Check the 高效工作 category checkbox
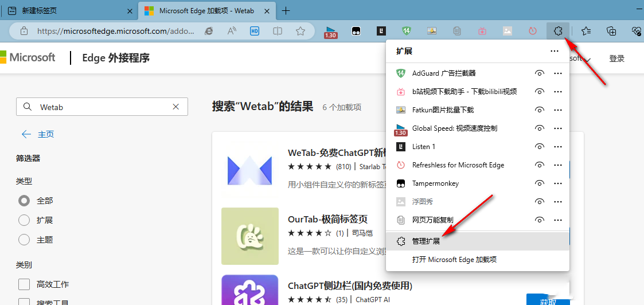The image size is (644, 305). point(24,284)
